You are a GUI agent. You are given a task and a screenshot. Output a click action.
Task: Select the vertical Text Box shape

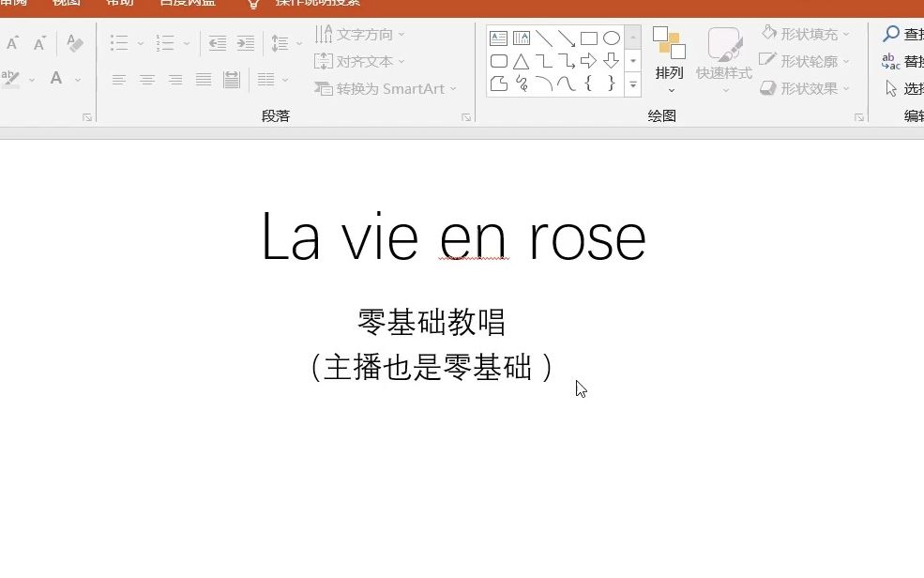(x=522, y=38)
